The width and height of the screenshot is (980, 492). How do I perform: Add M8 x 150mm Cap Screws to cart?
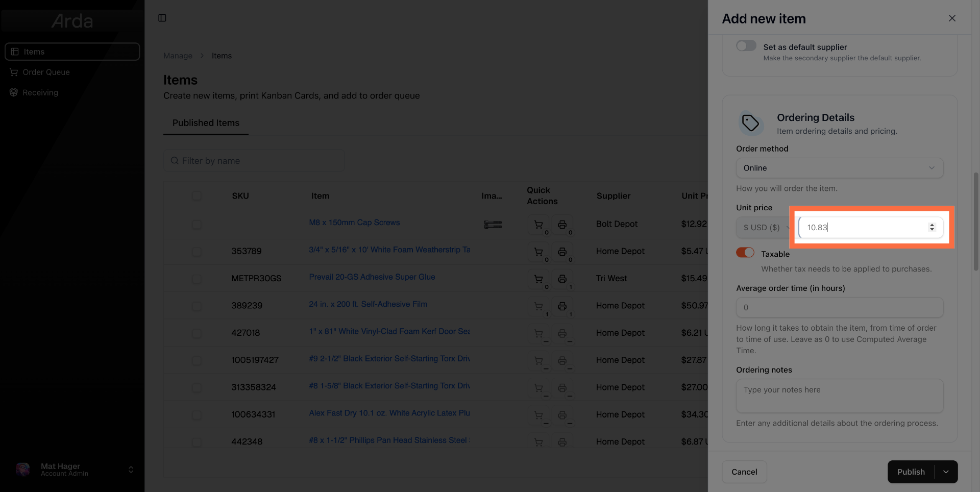pos(538,225)
